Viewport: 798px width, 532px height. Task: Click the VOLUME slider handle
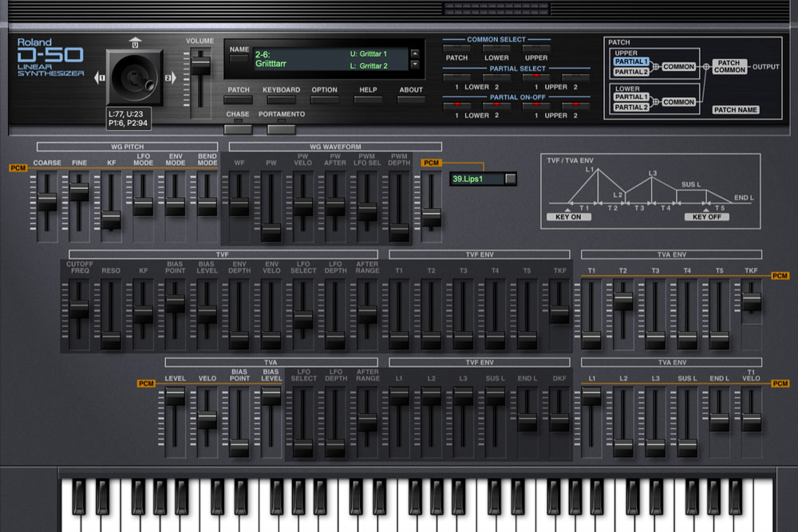[x=200, y=65]
